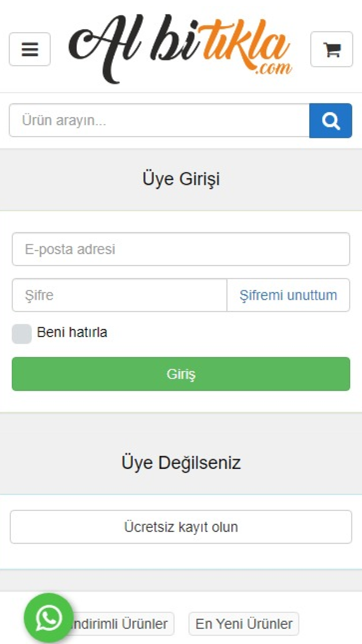
Task: Expand the Üye Girişi section
Action: [x=181, y=179]
